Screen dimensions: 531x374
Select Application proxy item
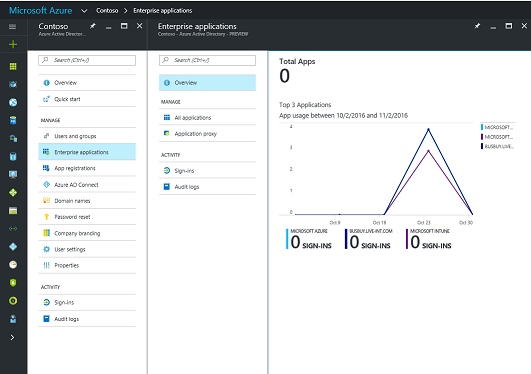(x=207, y=133)
